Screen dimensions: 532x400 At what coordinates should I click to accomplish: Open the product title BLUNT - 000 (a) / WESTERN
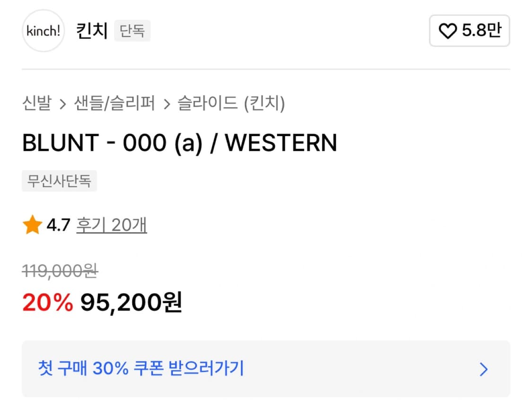[180, 143]
